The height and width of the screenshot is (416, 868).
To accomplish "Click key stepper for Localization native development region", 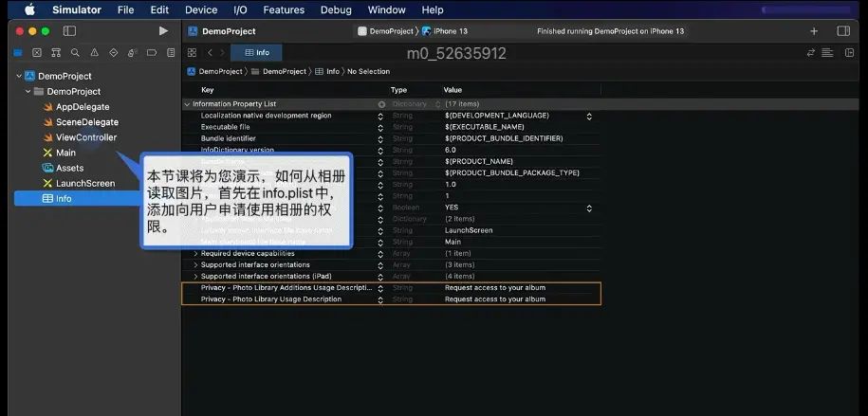I will pos(380,117).
